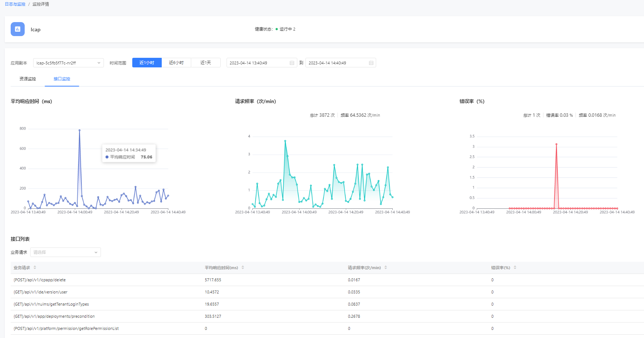Go to 日志与监控 breadcrumb link
The height and width of the screenshot is (338, 644).
click(15, 4)
